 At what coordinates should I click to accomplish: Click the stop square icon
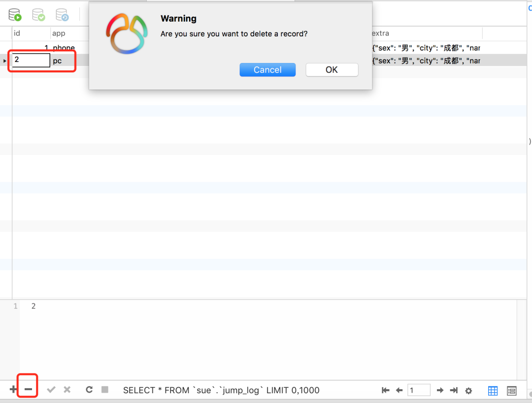(104, 390)
